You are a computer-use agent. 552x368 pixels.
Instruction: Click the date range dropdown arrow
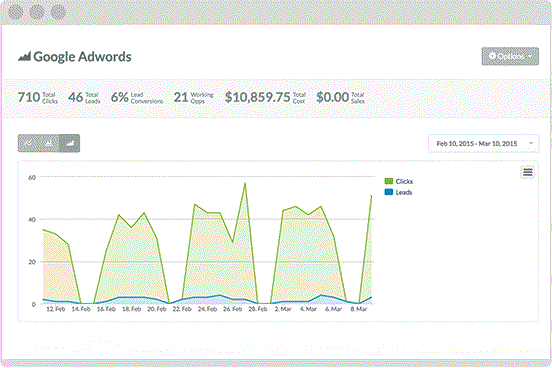531,143
